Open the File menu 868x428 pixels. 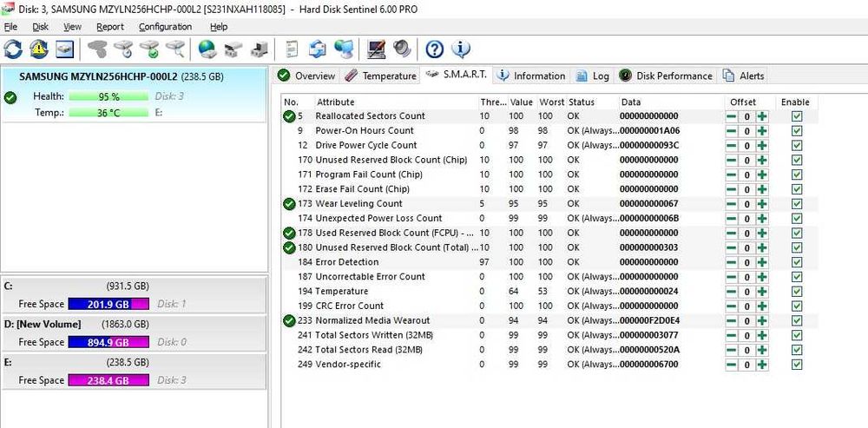pos(10,27)
